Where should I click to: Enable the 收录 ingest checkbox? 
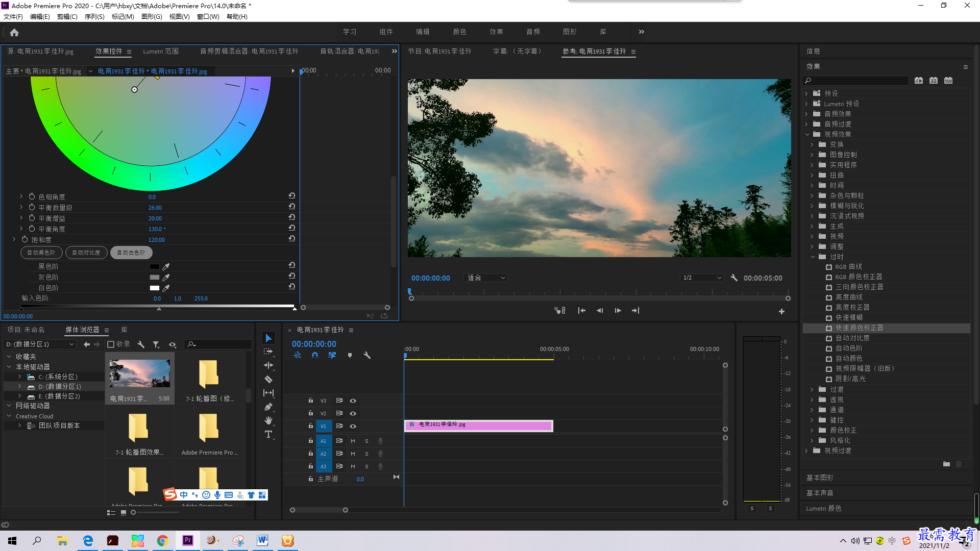pyautogui.click(x=111, y=344)
